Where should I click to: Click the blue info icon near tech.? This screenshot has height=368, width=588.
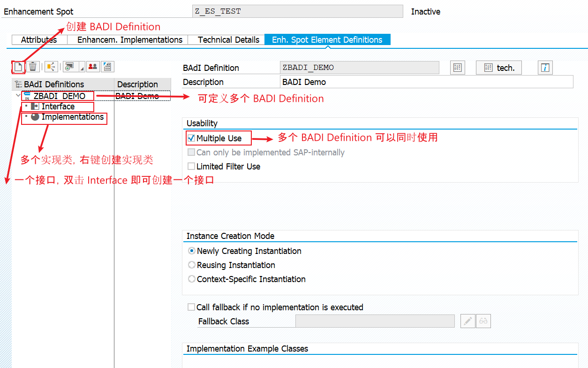click(x=545, y=68)
